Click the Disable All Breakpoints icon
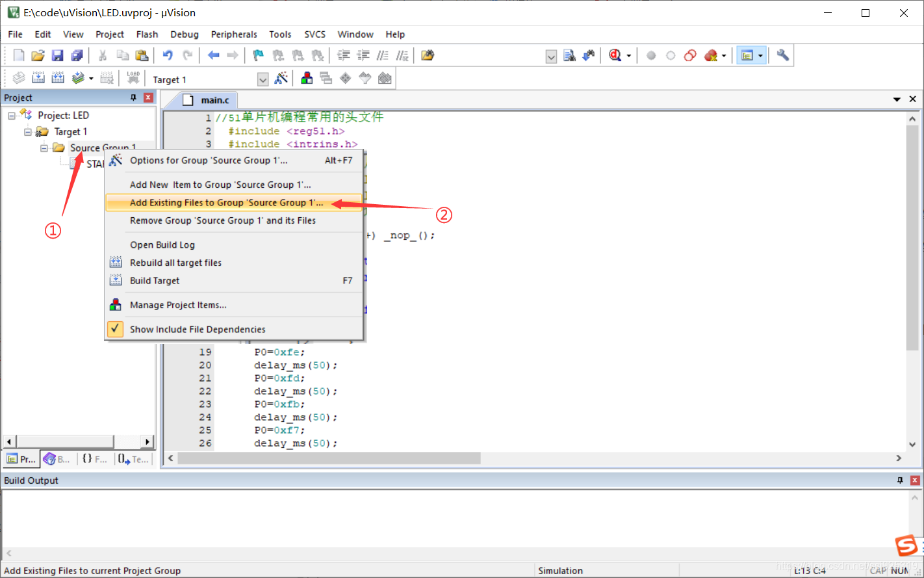Screen dimensions: 924x578 coord(691,55)
